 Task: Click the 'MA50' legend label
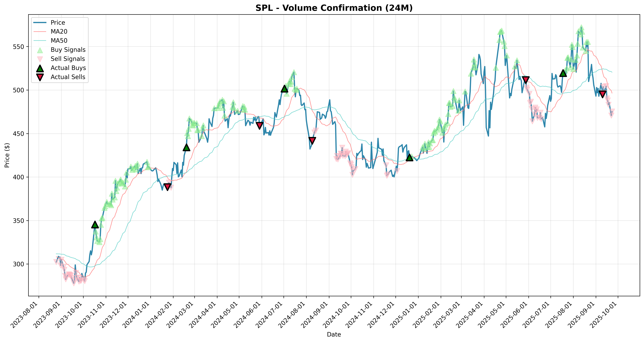coord(59,41)
